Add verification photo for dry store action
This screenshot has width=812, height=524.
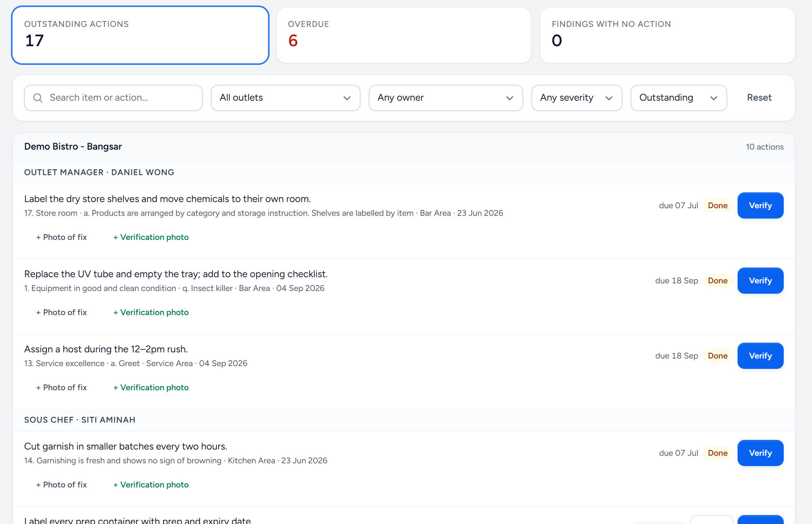tap(151, 237)
